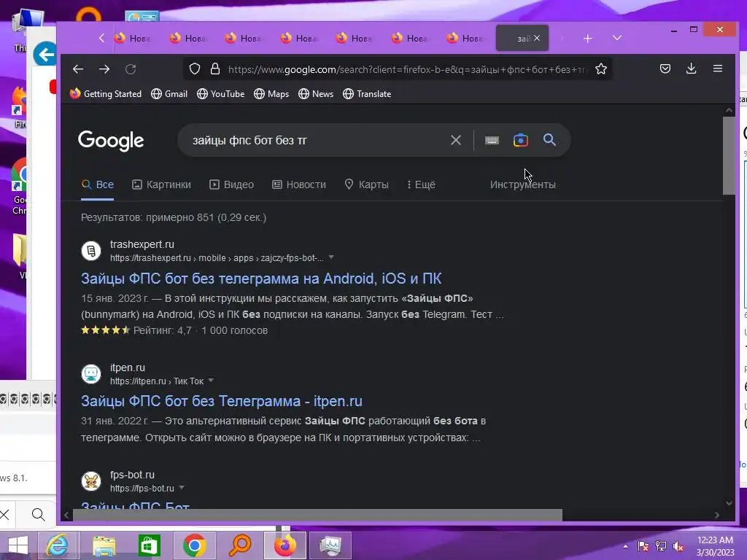Expand fps-bot.ru result options arrow
The image size is (747, 560).
182,488
